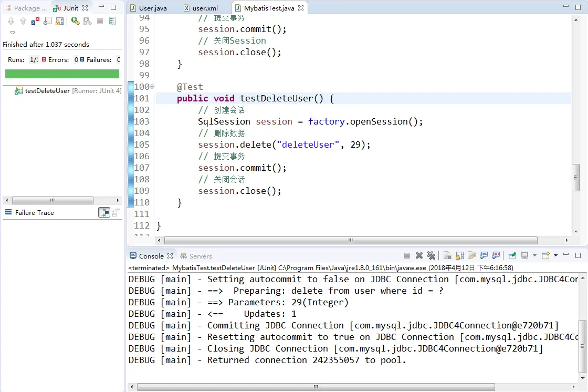Collapse method at line 100 fold marker

coord(152,87)
